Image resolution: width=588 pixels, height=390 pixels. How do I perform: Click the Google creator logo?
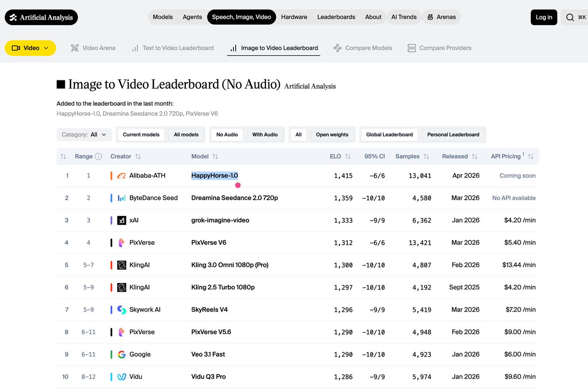coord(122,355)
